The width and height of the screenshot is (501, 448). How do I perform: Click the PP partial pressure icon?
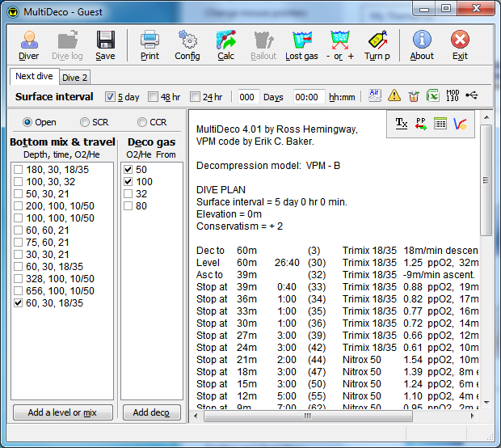pos(421,124)
